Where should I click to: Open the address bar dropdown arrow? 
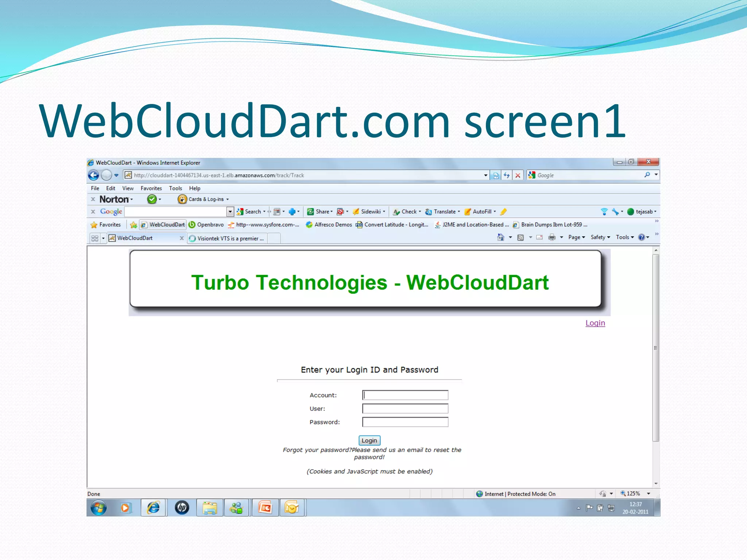[x=485, y=175]
